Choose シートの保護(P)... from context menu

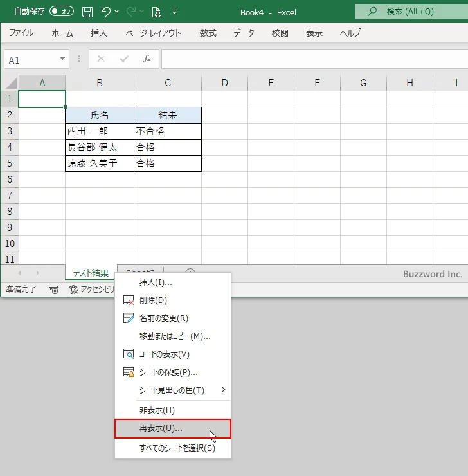(x=173, y=372)
